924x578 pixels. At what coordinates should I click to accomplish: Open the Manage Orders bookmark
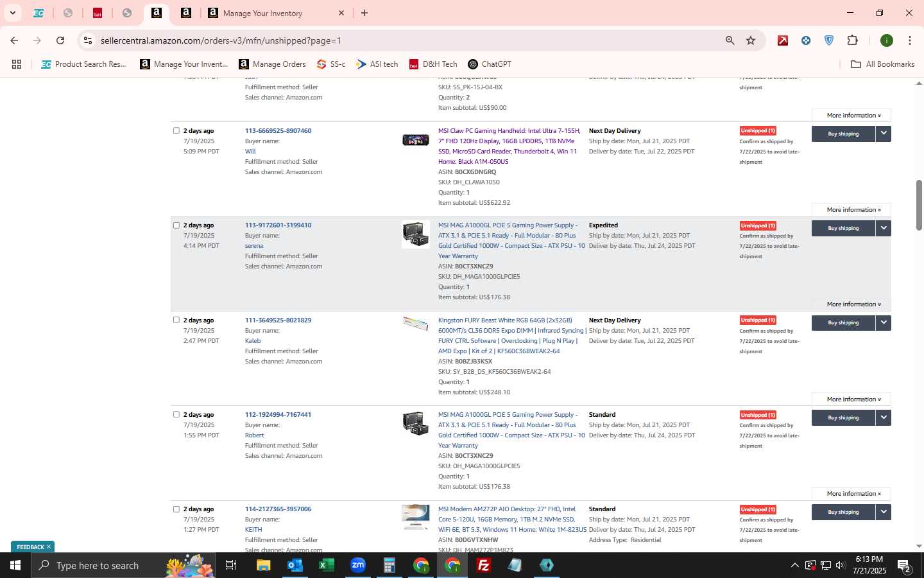click(x=272, y=64)
